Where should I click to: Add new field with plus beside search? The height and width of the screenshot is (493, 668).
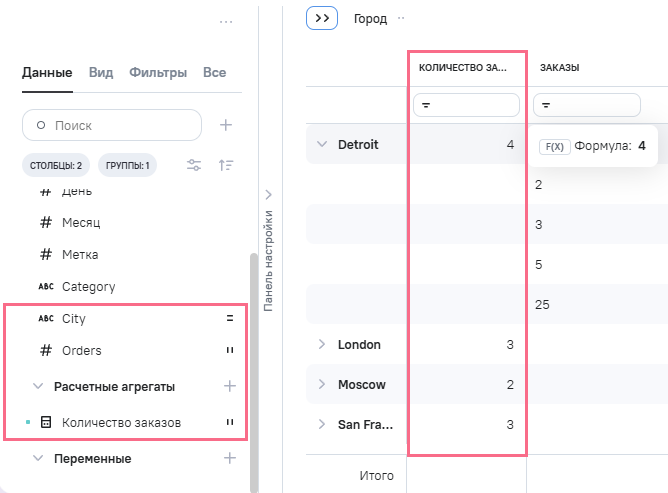click(226, 125)
